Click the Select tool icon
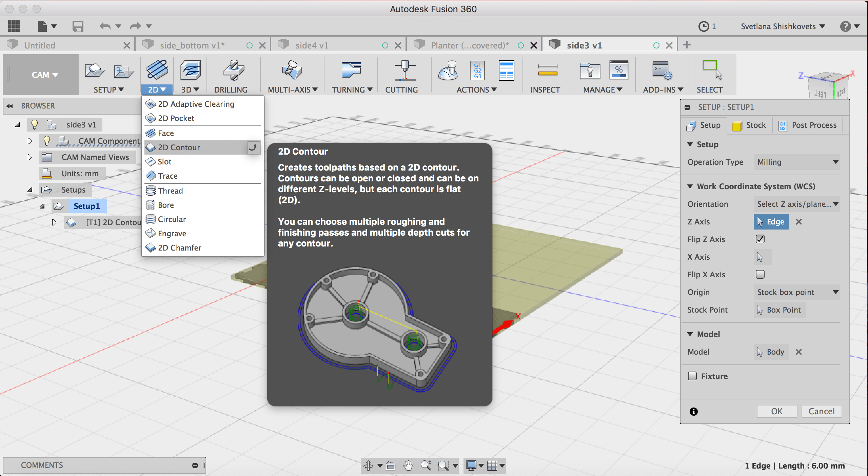Image resolution: width=868 pixels, height=476 pixels. (x=712, y=70)
